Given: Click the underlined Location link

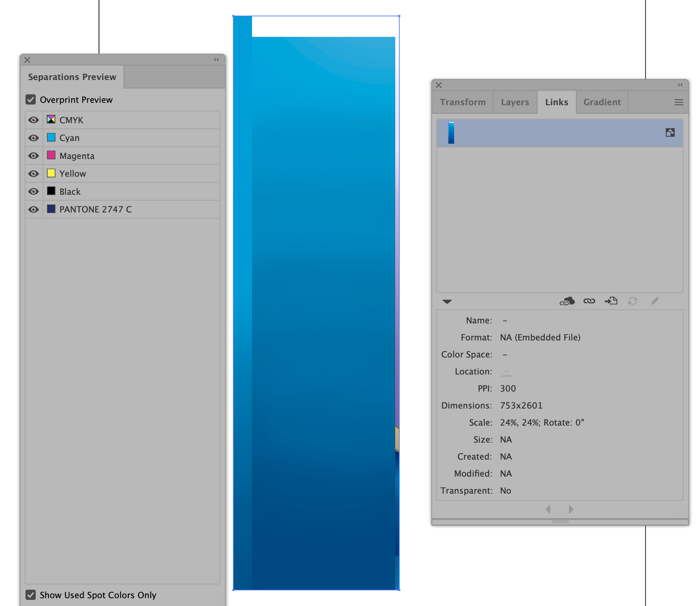Looking at the screenshot, I should (x=506, y=372).
